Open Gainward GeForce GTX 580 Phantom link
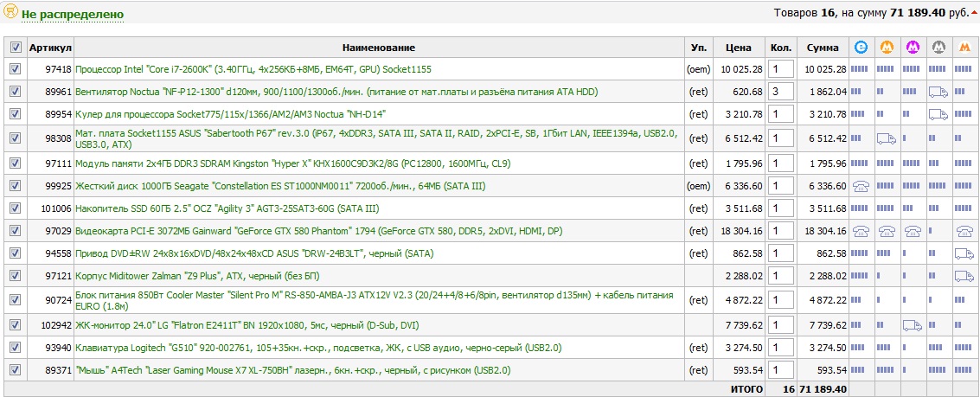 tap(319, 231)
